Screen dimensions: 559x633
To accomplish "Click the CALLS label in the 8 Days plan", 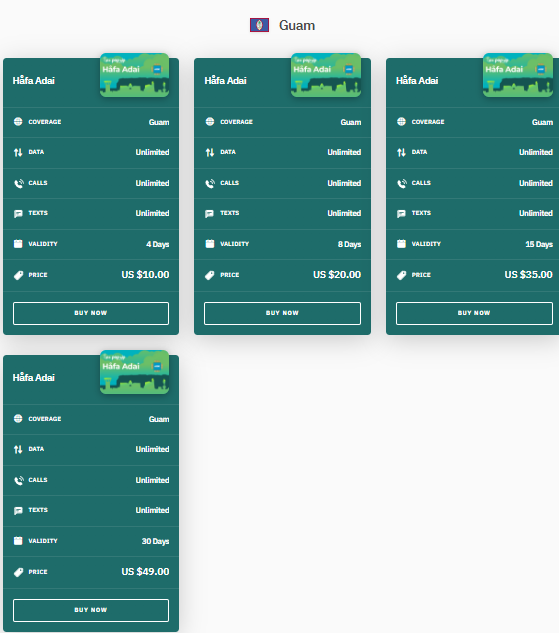I will click(x=230, y=183).
